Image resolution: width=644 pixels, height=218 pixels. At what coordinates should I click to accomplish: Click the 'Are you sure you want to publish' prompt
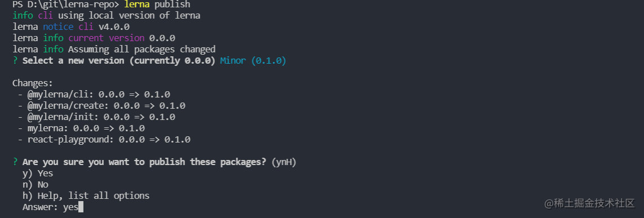coord(144,162)
